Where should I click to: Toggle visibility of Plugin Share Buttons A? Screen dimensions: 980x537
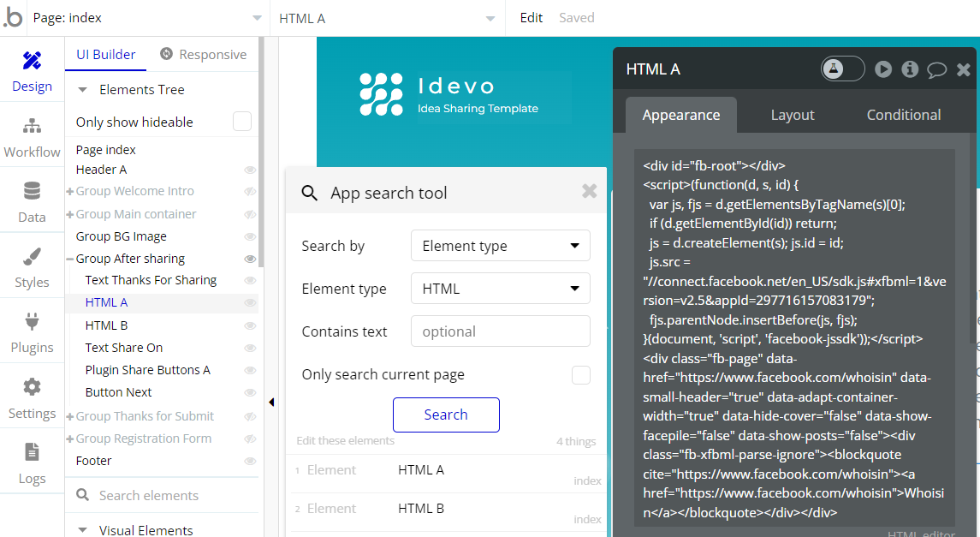(x=250, y=370)
